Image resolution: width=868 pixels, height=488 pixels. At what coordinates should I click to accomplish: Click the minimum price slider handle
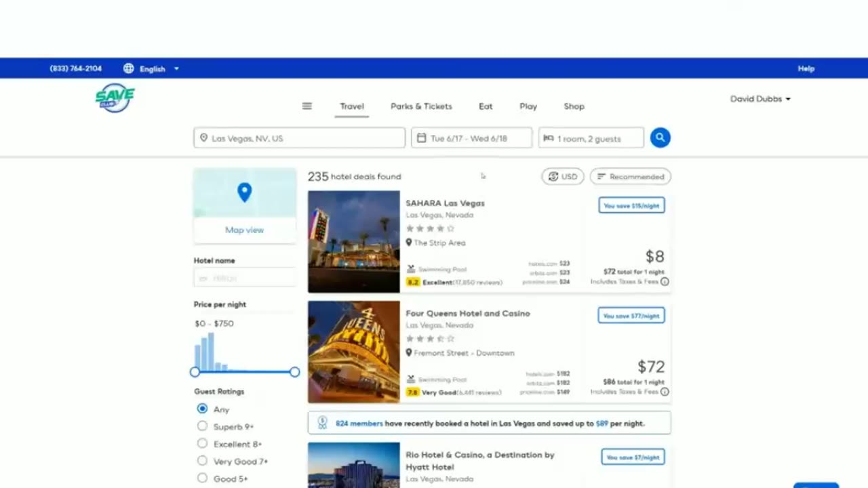pyautogui.click(x=195, y=372)
